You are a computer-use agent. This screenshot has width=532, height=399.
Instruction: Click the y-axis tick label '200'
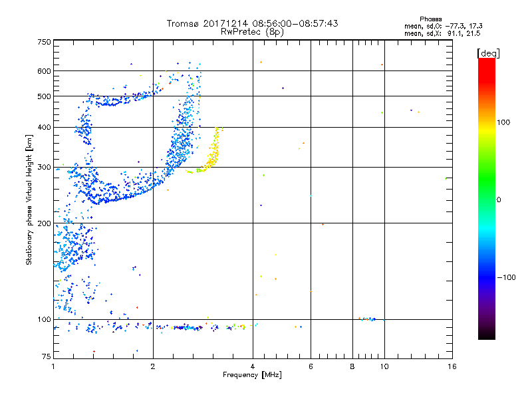pyautogui.click(x=44, y=223)
